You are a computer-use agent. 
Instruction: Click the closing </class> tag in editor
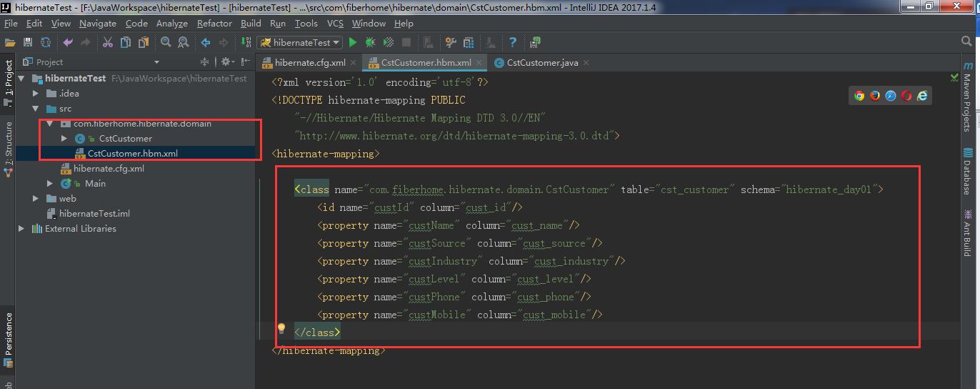pos(318,333)
